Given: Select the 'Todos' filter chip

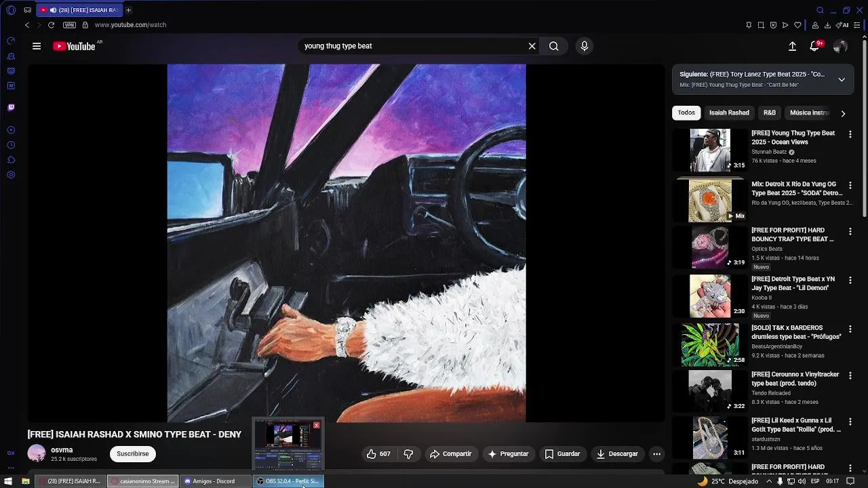Looking at the screenshot, I should point(686,113).
